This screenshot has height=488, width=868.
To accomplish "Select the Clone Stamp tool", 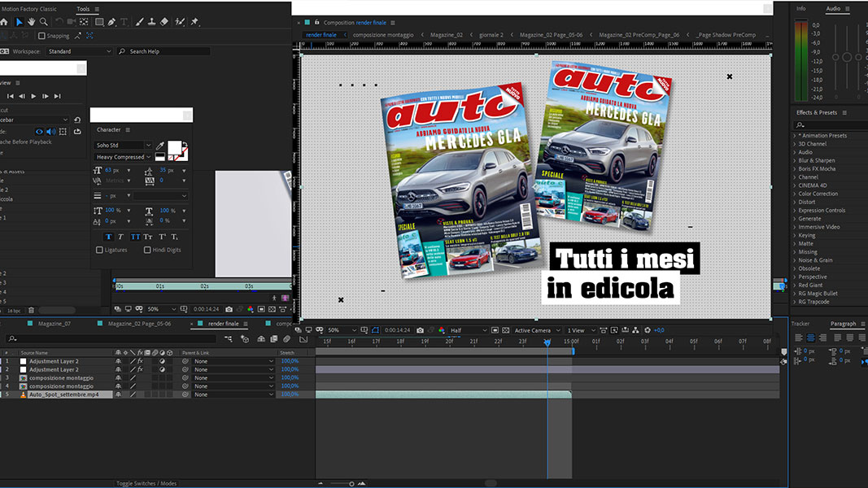I will coord(151,22).
